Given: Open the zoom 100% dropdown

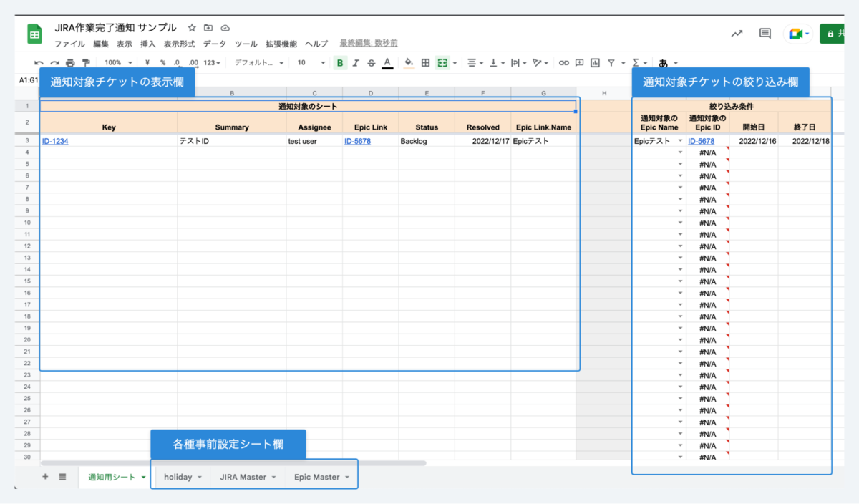Looking at the screenshot, I should pyautogui.click(x=119, y=63).
